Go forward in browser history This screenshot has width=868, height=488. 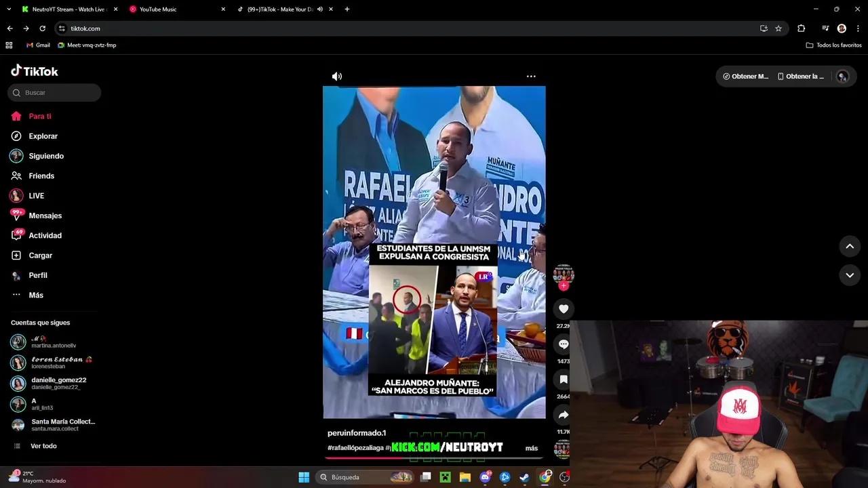pyautogui.click(x=26, y=28)
